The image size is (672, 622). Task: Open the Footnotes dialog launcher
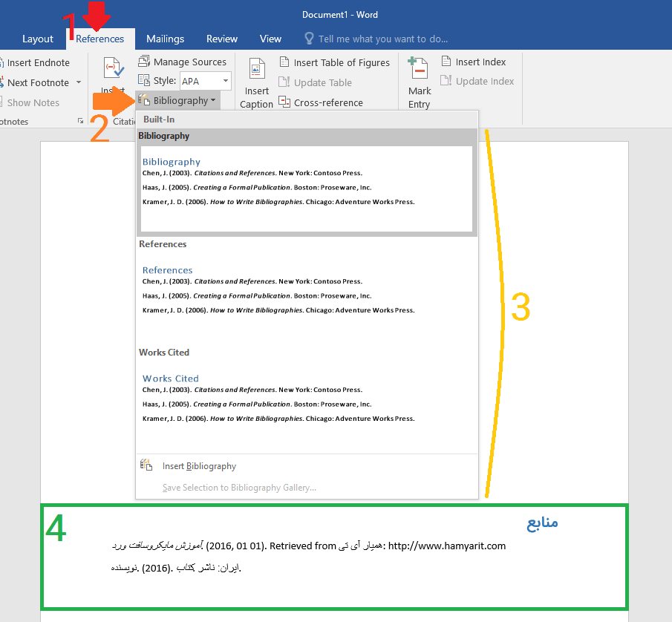pos(80,121)
